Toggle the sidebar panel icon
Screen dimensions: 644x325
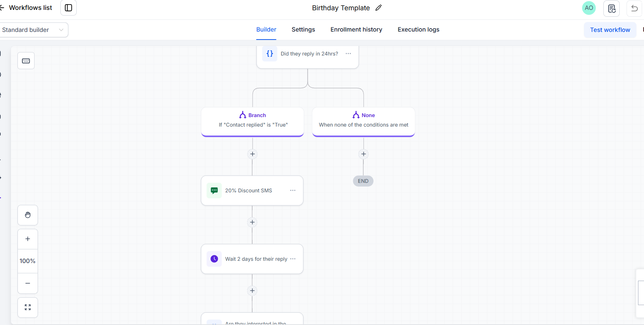tap(68, 8)
